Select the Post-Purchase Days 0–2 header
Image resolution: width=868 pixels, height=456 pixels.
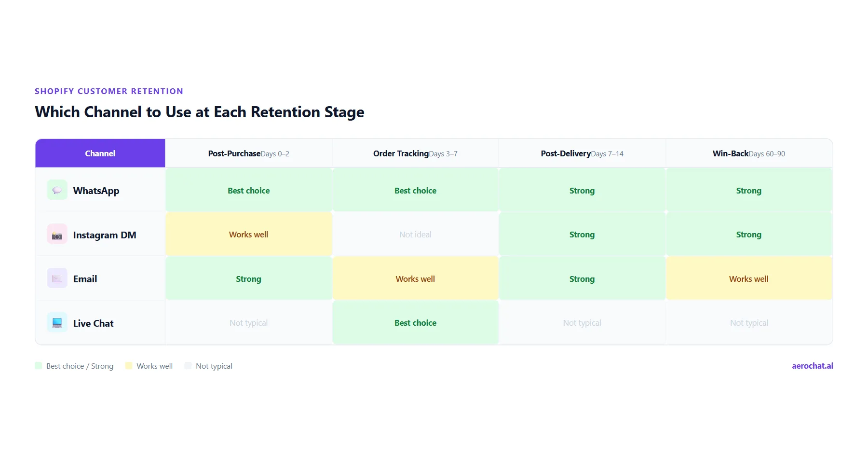point(249,153)
